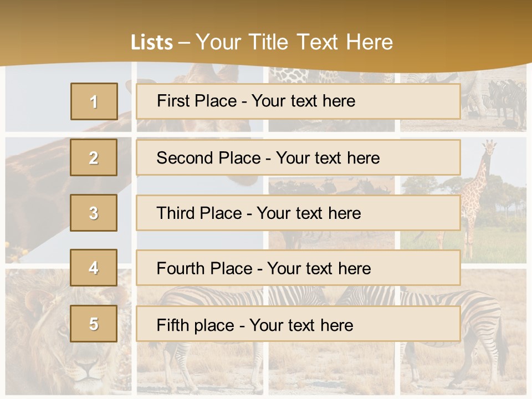Click the bold word Lists in title
This screenshot has width=532, height=399.
pos(152,43)
